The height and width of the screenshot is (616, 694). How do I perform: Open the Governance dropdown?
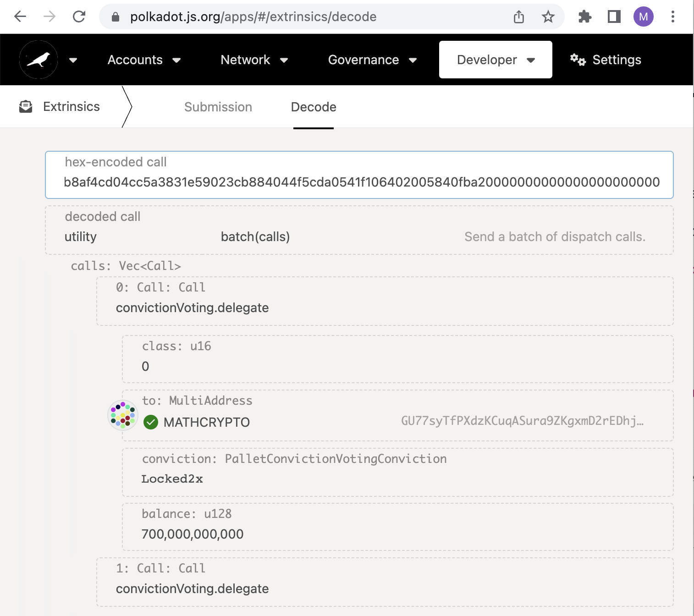(372, 60)
